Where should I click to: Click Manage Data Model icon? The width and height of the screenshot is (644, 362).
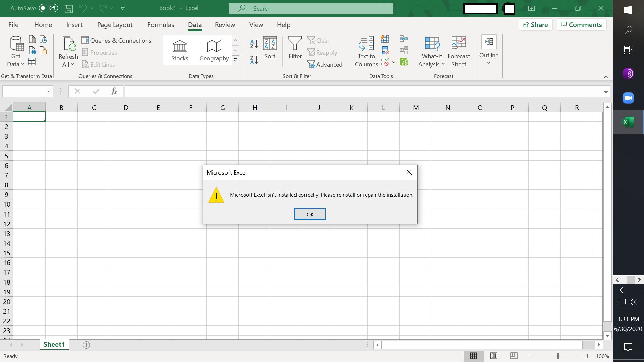[404, 62]
